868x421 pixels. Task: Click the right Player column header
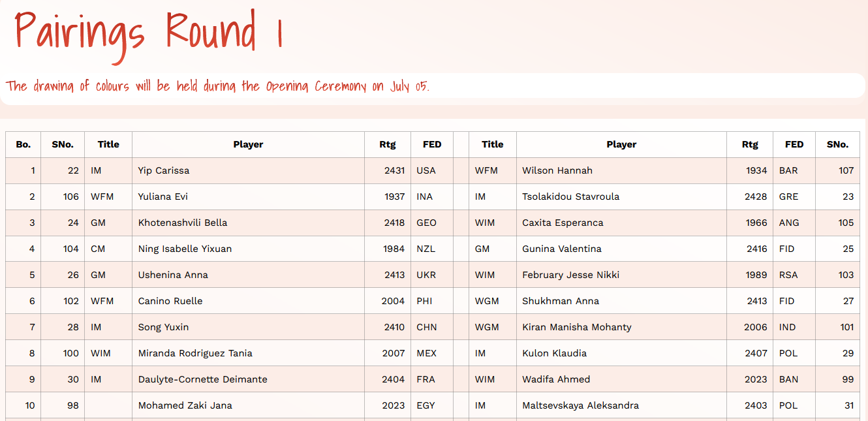coord(621,144)
